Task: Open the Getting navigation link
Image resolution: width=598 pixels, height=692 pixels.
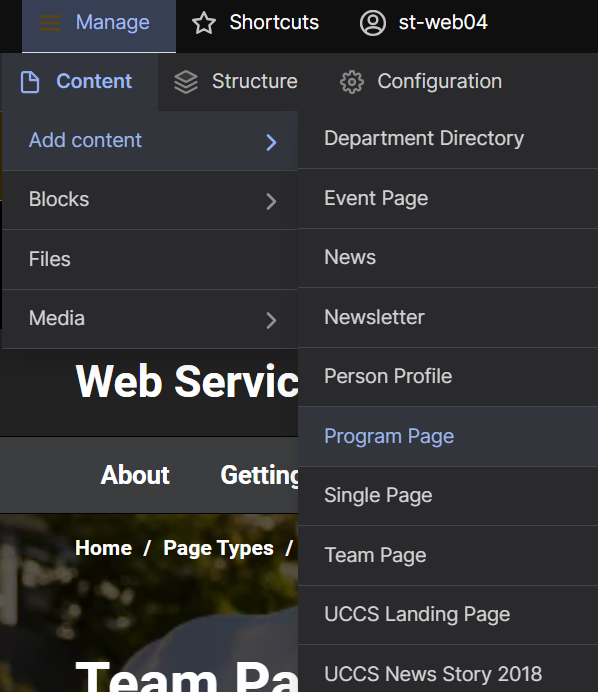Action: 260,476
